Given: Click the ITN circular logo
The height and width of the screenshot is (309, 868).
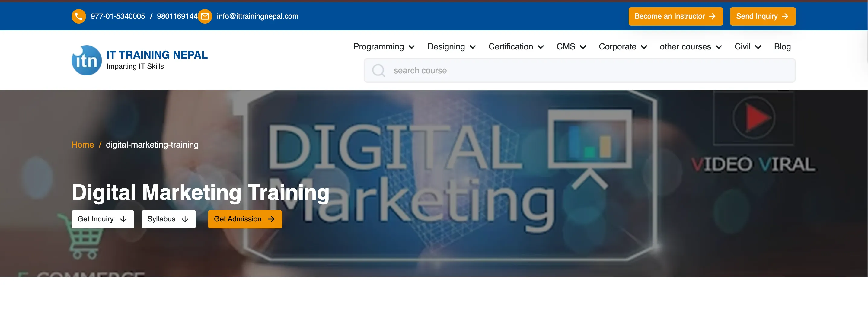Looking at the screenshot, I should pos(87,60).
